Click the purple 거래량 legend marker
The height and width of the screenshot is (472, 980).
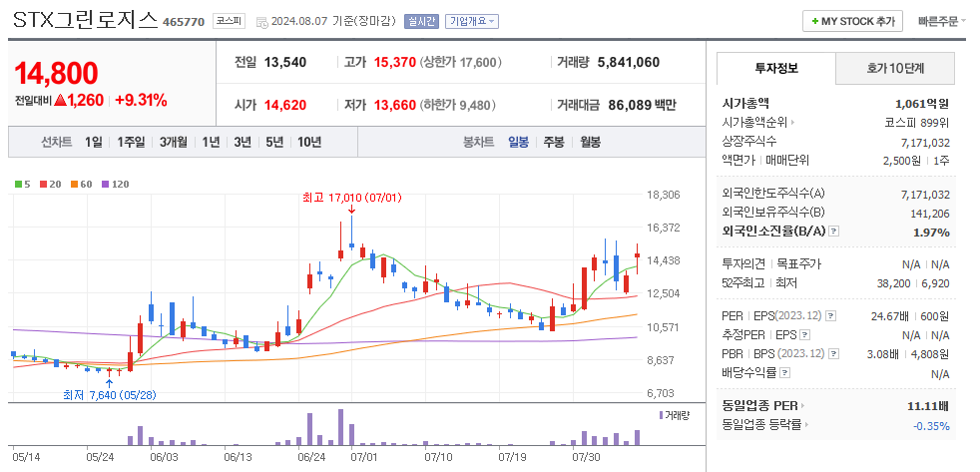click(662, 414)
